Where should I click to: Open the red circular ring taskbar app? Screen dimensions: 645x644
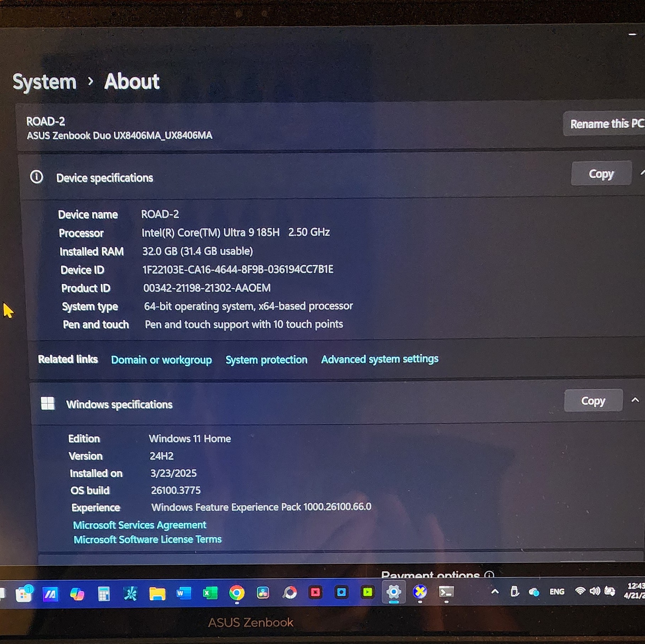290,593
